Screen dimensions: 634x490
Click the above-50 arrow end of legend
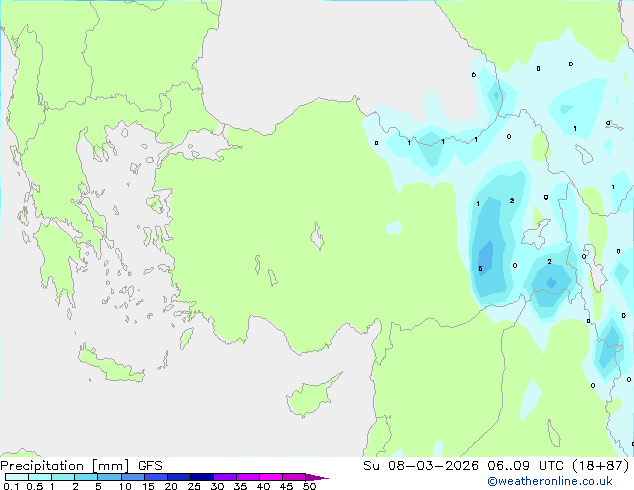(x=317, y=477)
